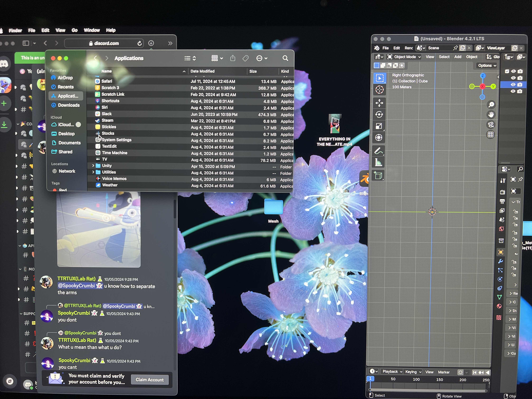Open the viewport Options dropdown
The height and width of the screenshot is (399, 532).
coord(487,65)
